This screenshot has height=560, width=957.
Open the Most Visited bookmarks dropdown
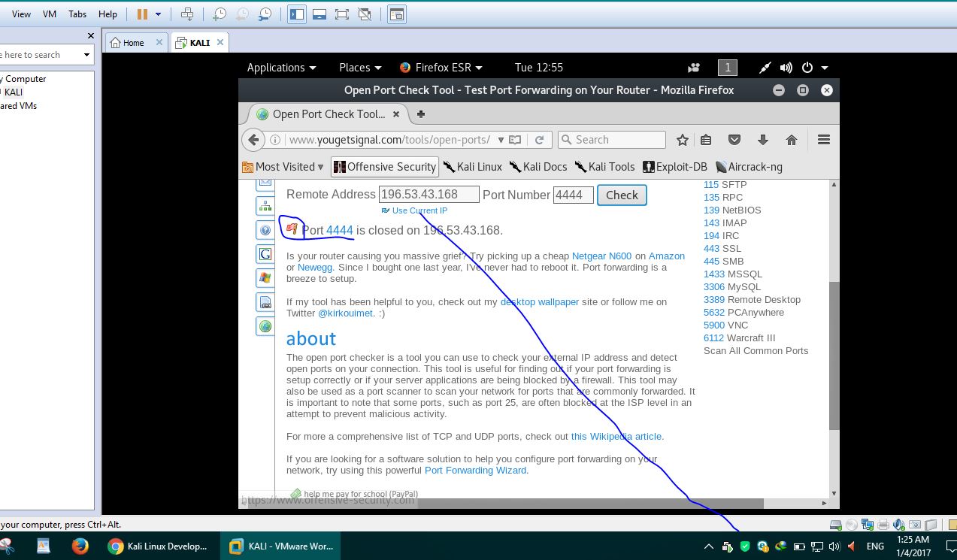(283, 167)
